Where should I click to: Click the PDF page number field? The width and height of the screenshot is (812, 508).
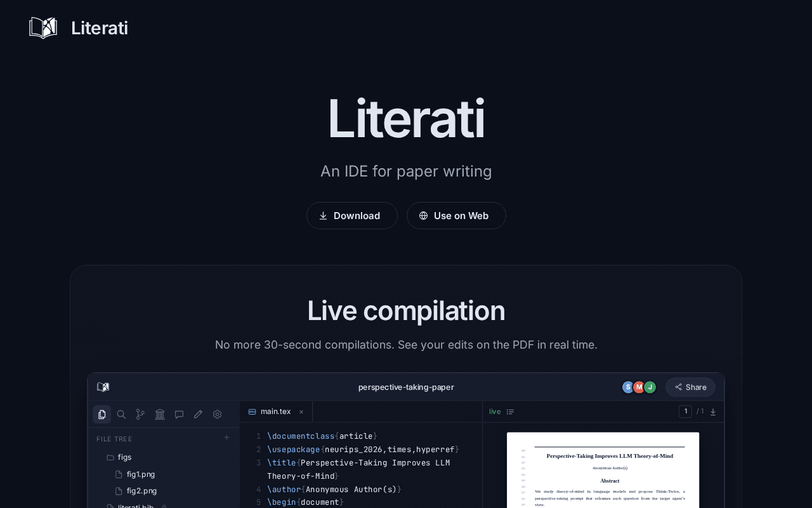685,411
